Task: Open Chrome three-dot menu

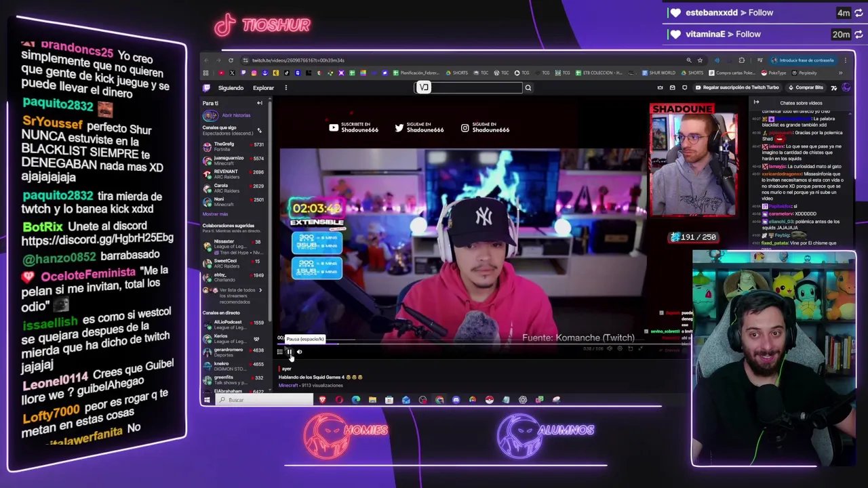Action: (x=845, y=60)
